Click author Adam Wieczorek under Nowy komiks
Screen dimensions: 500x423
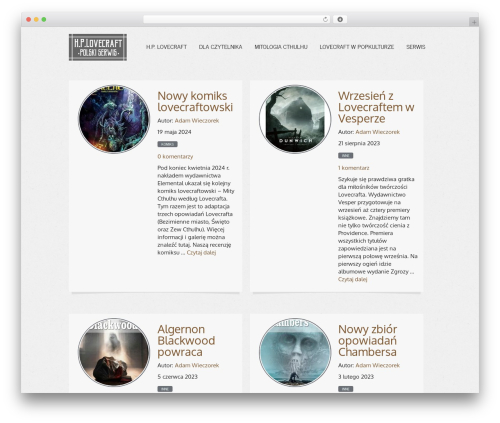197,121
